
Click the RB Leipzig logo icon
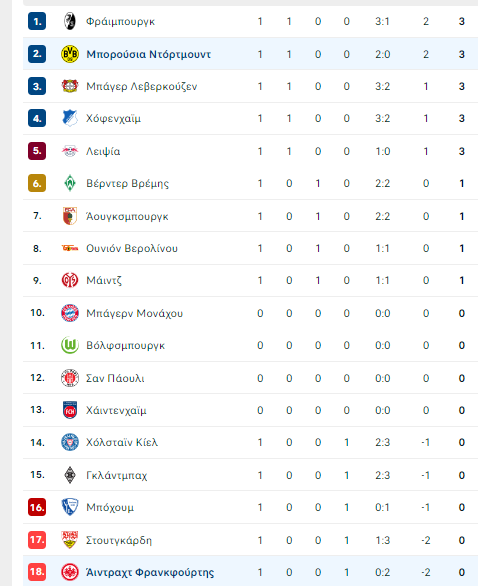pyautogui.click(x=70, y=151)
